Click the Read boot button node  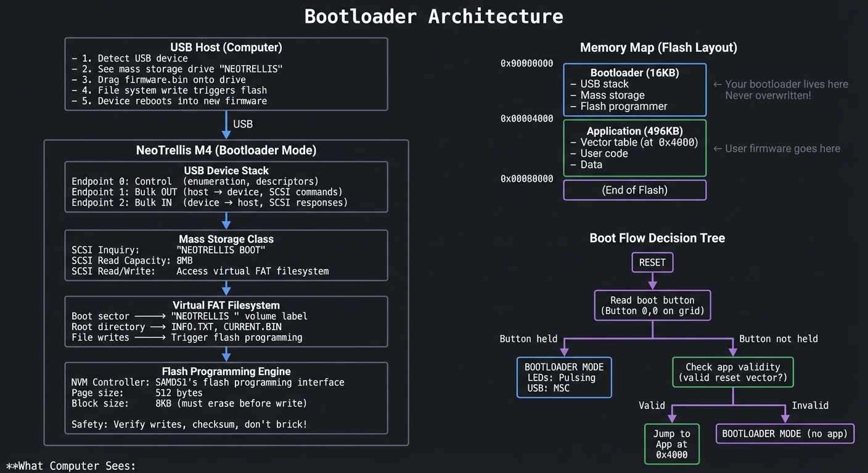pyautogui.click(x=652, y=305)
